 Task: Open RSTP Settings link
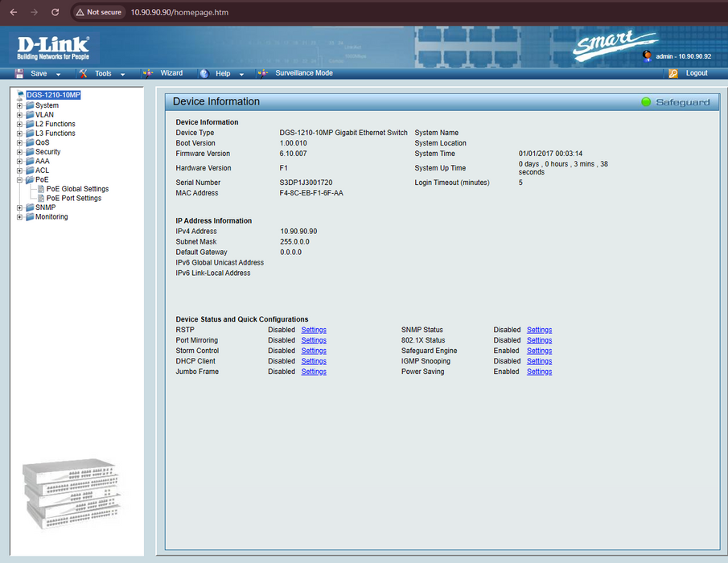pos(314,330)
